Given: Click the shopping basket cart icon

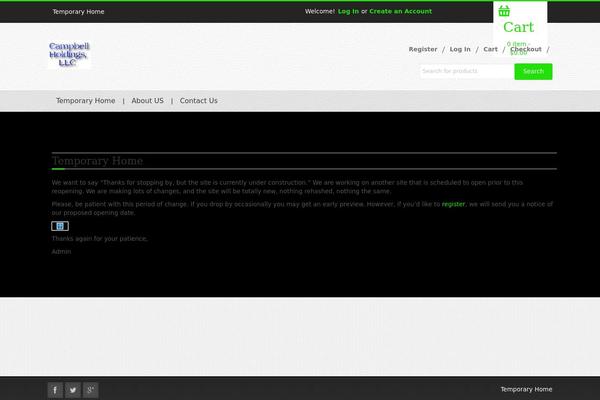Looking at the screenshot, I should 504,11.
